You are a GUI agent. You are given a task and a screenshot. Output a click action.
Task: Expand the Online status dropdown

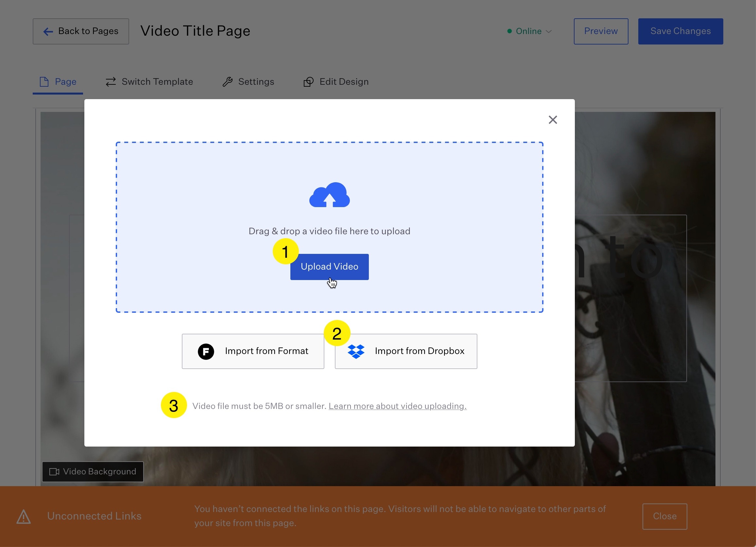[529, 31]
